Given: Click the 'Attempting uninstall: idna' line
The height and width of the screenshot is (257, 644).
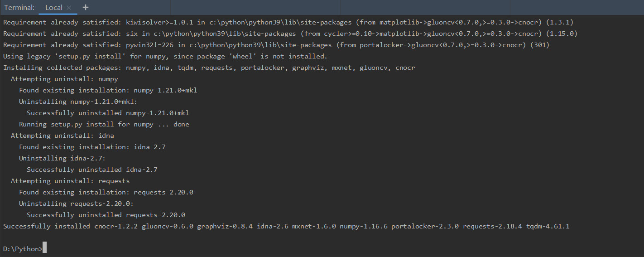Looking at the screenshot, I should point(62,136).
